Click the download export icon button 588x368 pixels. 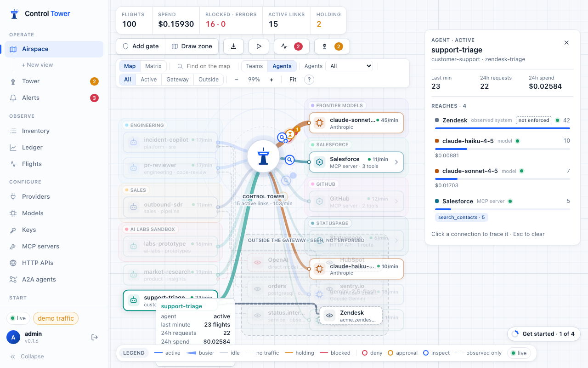click(x=233, y=46)
